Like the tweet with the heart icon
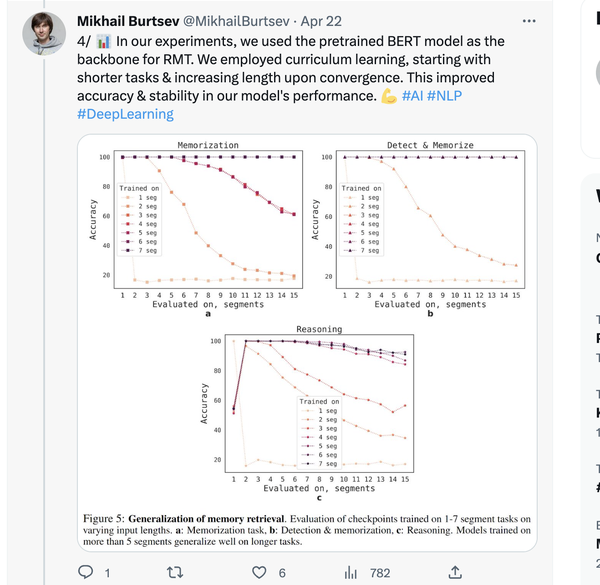This screenshot has height=585, width=600. 261,572
